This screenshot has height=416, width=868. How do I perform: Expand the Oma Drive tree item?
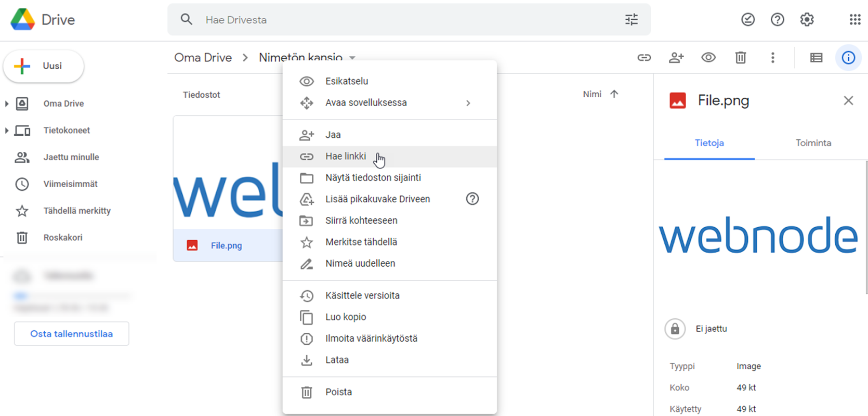pos(7,104)
